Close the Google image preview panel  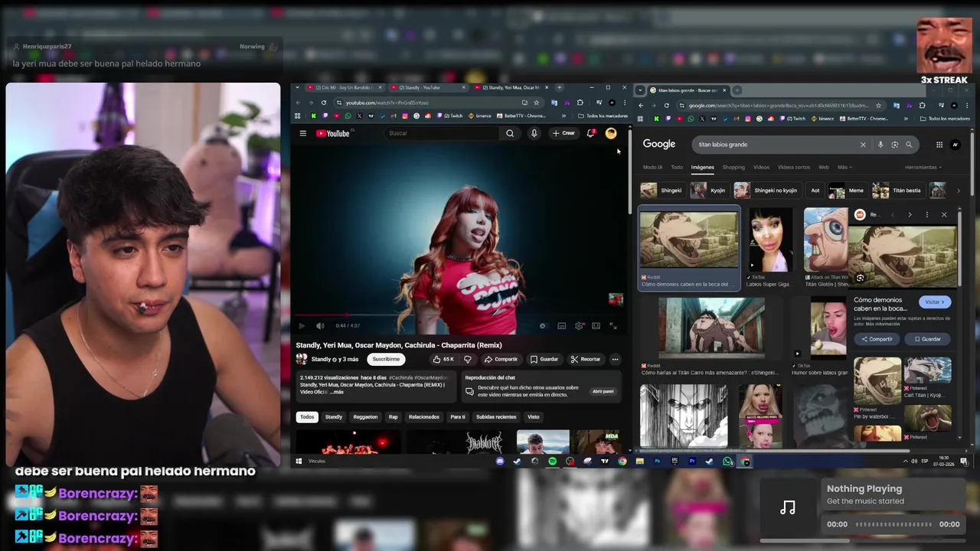944,215
